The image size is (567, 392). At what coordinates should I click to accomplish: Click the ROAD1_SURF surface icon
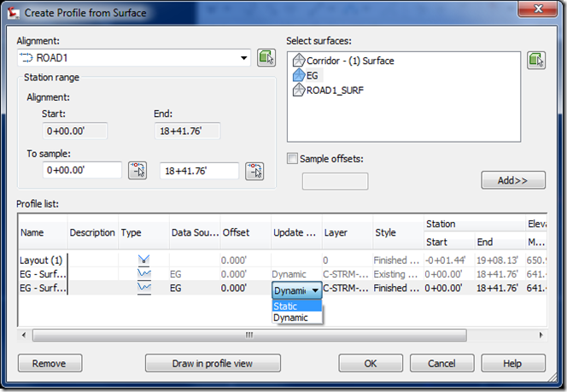click(x=299, y=90)
